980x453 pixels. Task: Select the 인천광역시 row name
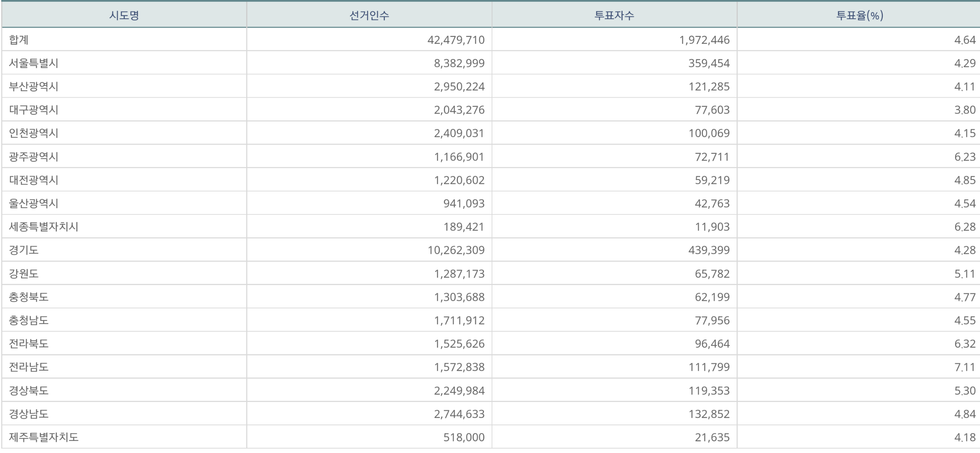coord(34,133)
